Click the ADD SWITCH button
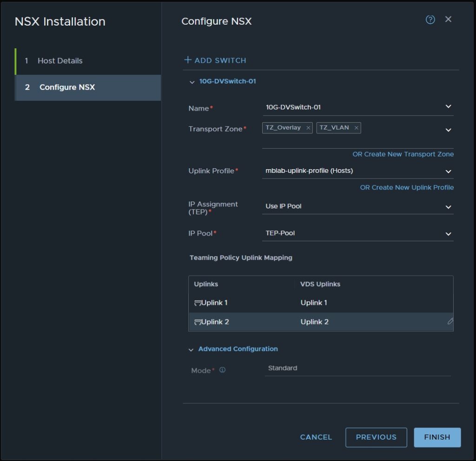 215,60
